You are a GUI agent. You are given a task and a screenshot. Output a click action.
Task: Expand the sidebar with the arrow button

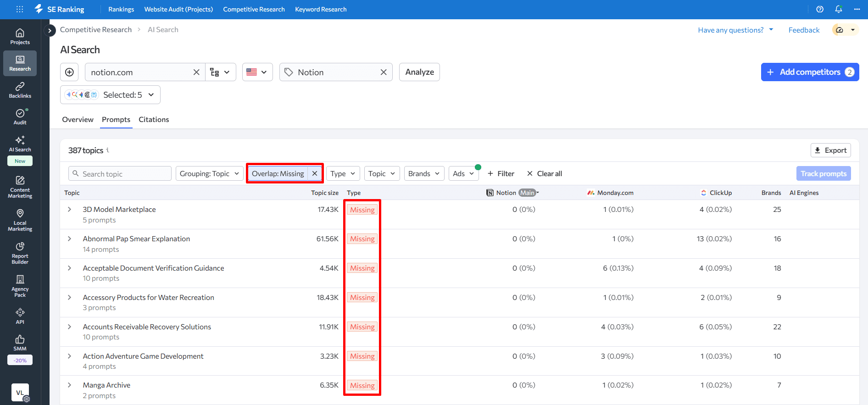(x=50, y=30)
